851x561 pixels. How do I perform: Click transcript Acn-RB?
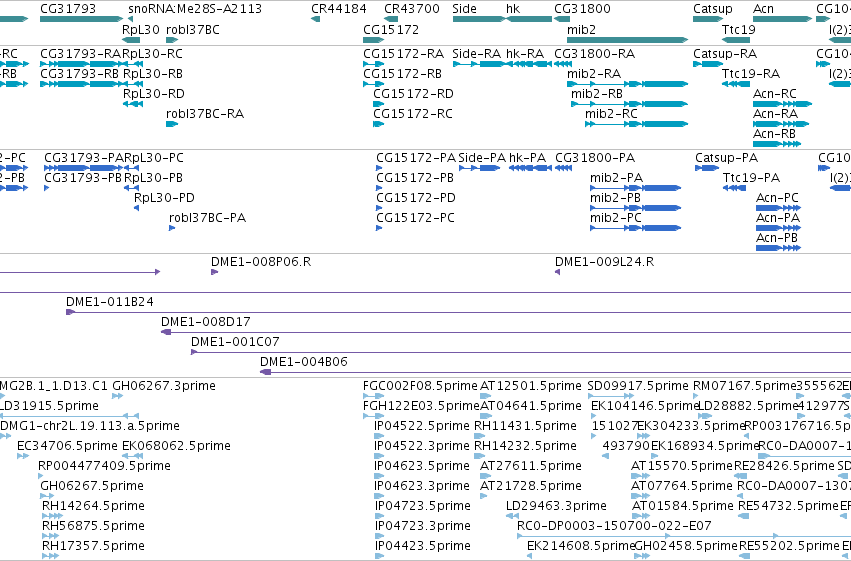pos(774,133)
